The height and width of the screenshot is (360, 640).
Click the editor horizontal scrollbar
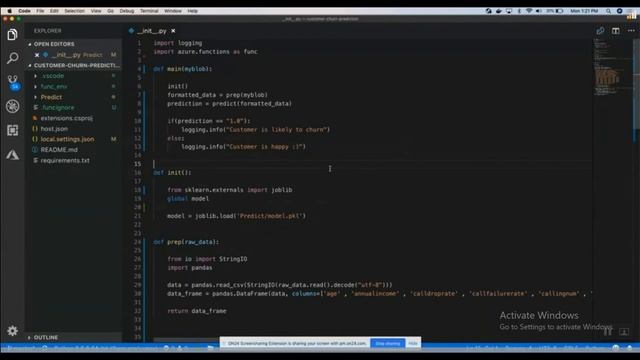point(188,340)
